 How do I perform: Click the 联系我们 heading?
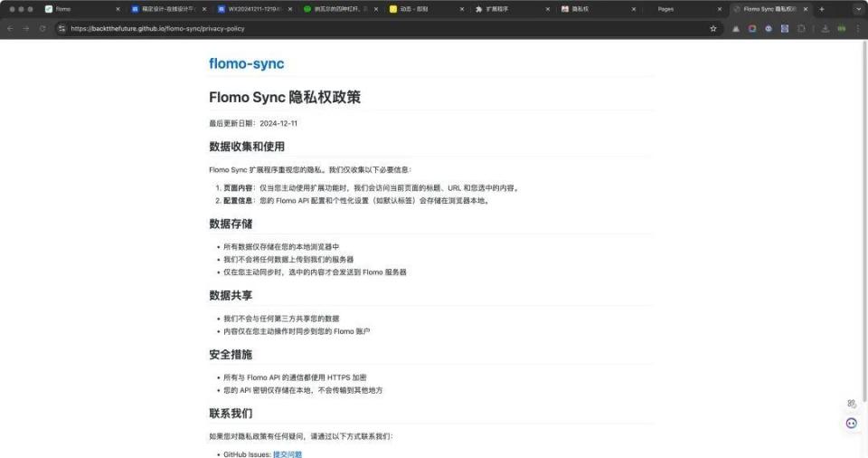pyautogui.click(x=231, y=413)
